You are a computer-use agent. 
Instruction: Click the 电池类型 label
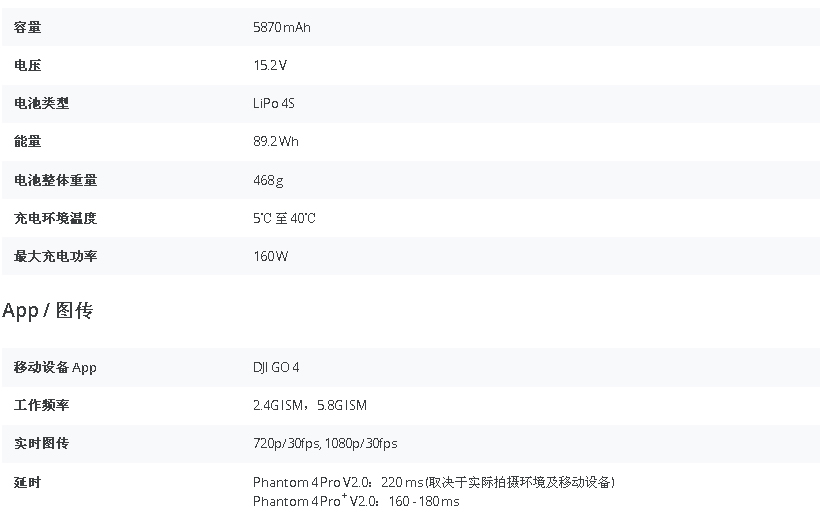click(x=41, y=103)
